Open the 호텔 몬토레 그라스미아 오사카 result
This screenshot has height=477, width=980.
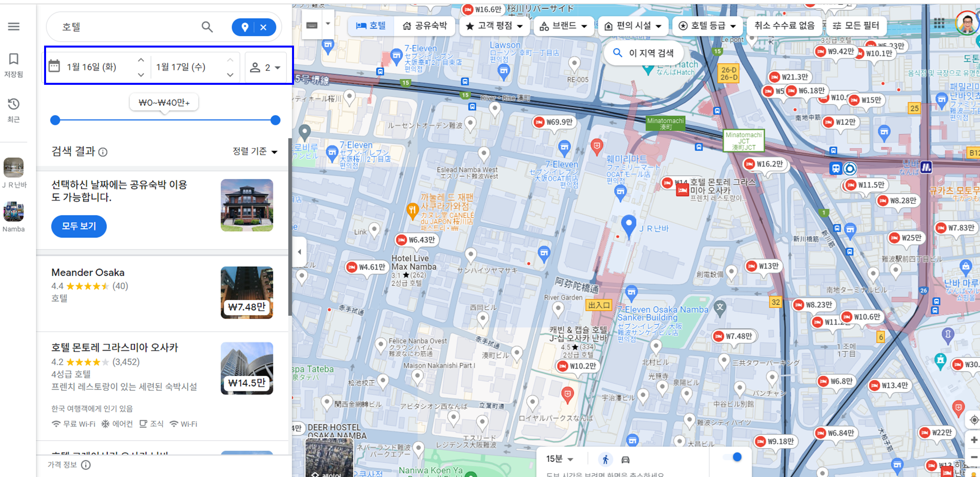point(162,386)
